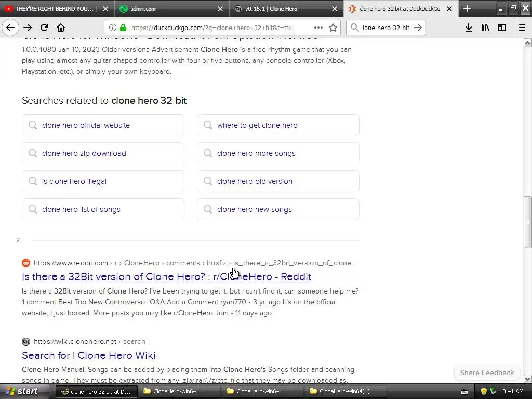Search clone hero old version suggestion
The image size is (532, 399).
(x=278, y=181)
